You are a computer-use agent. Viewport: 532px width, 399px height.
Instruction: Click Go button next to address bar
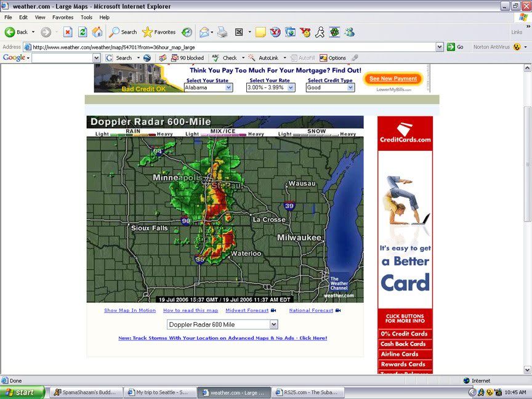(x=455, y=47)
